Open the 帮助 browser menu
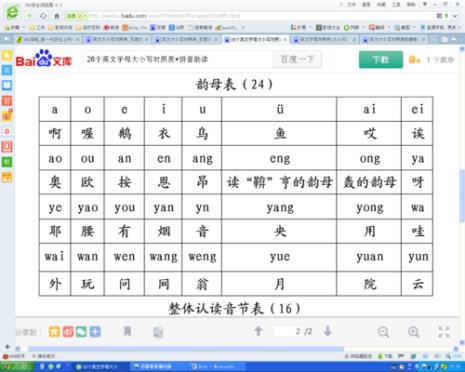 click(411, 5)
